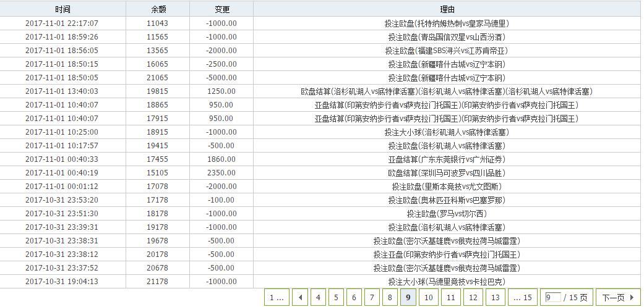Select reason 投注欧盘(罗马vs切尔西)
The image size is (644, 307).
tap(447, 214)
